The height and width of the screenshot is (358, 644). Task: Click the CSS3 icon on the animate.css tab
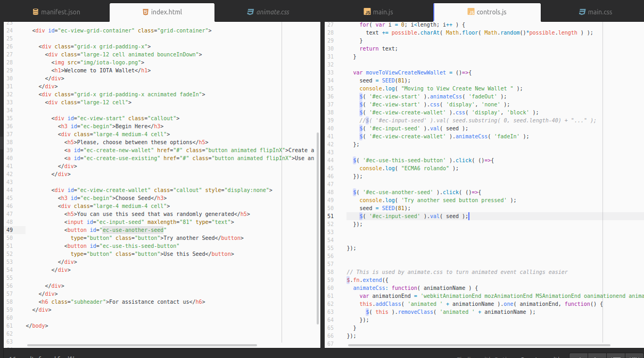[250, 12]
